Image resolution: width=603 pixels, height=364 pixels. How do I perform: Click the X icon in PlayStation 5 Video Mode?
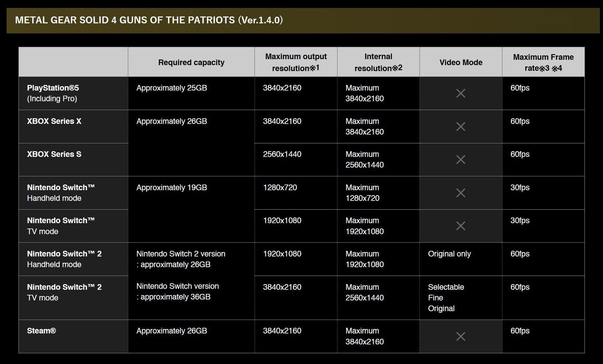pos(461,93)
